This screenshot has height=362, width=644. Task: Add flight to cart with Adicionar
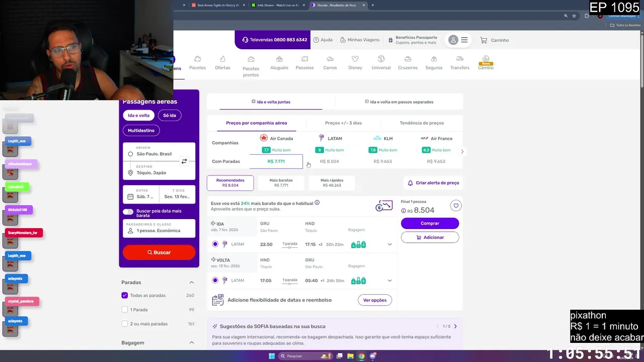click(x=430, y=237)
